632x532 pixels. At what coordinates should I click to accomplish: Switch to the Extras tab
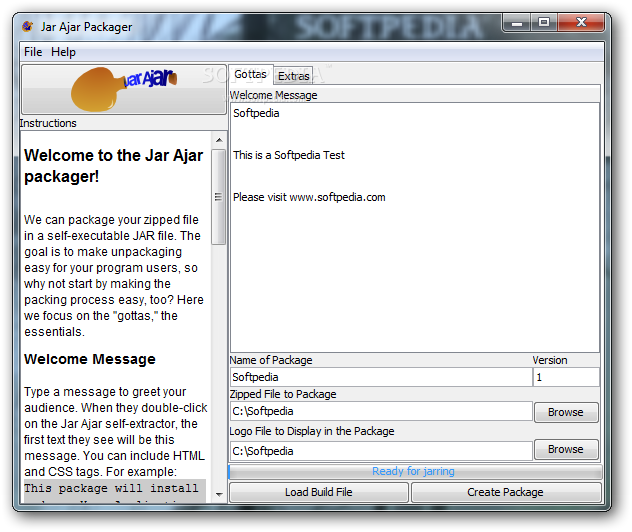click(293, 76)
